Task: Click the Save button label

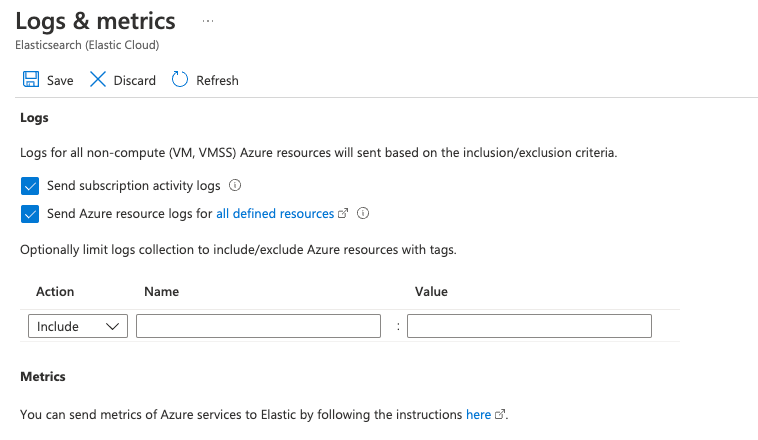Action: [x=60, y=80]
